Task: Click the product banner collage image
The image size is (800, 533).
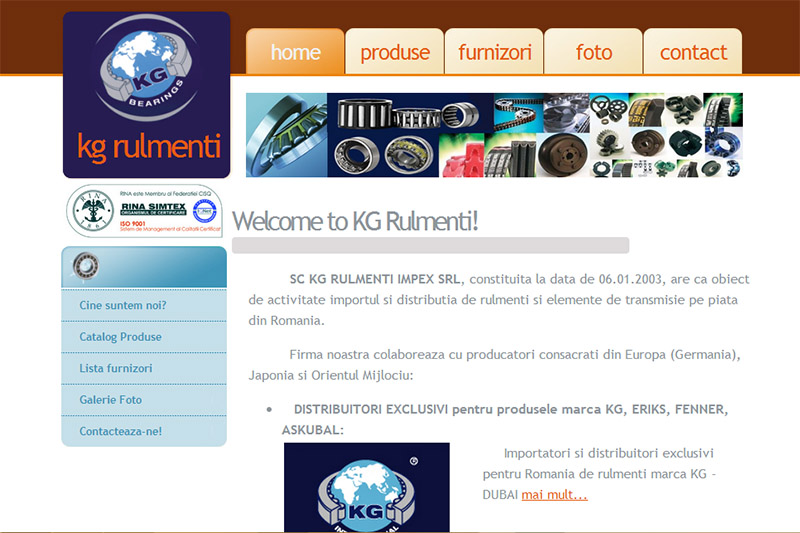Action: 494,135
